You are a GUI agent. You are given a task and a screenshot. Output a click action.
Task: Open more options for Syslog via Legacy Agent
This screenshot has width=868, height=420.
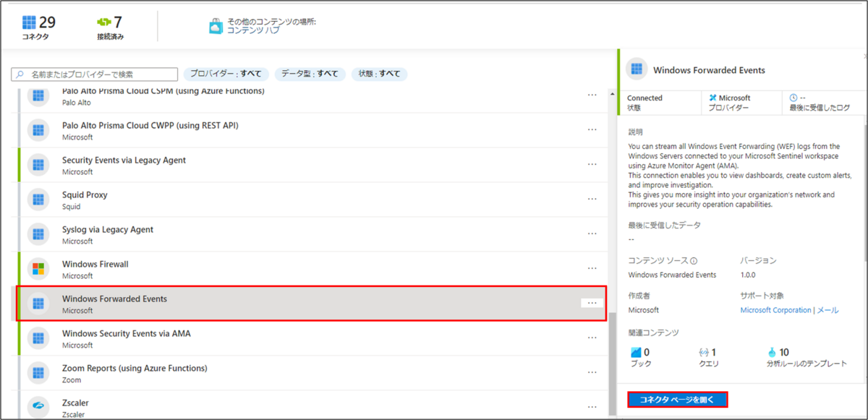point(592,233)
